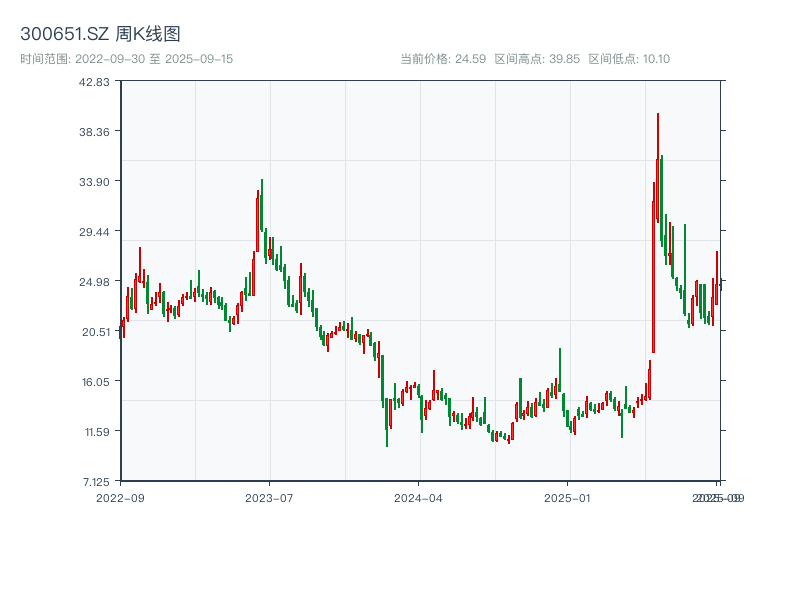The height and width of the screenshot is (600, 800).
Task: Click the current price label 当前价格: 24.59
Action: coord(443,59)
